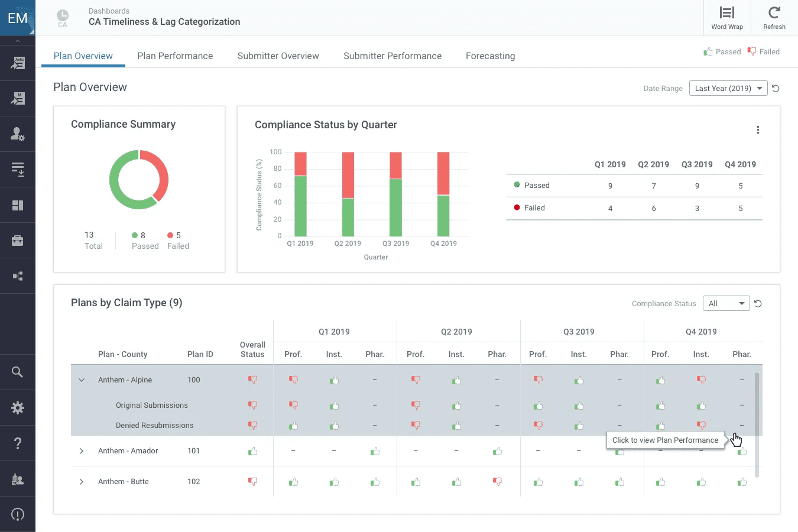Viewport: 798px width, 532px height.
Task: Open the dashboards sidebar icon
Action: 18,205
